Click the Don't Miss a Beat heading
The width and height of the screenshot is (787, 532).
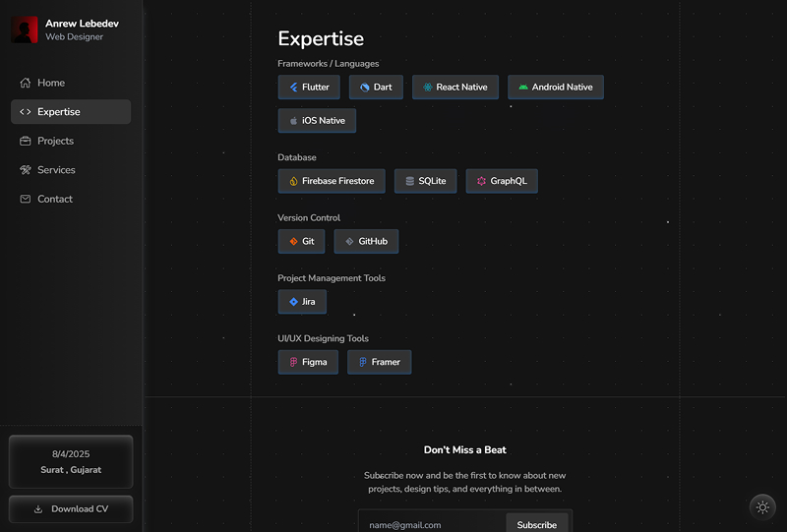[464, 450]
